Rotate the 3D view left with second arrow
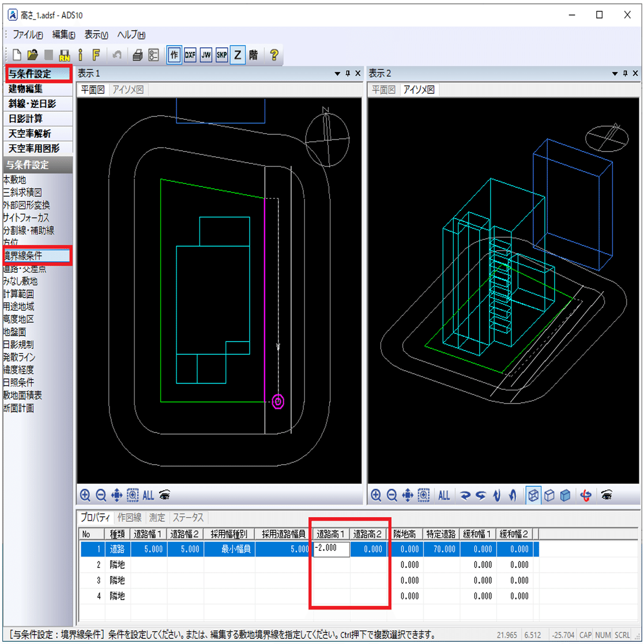This screenshot has width=644, height=644. (x=480, y=495)
